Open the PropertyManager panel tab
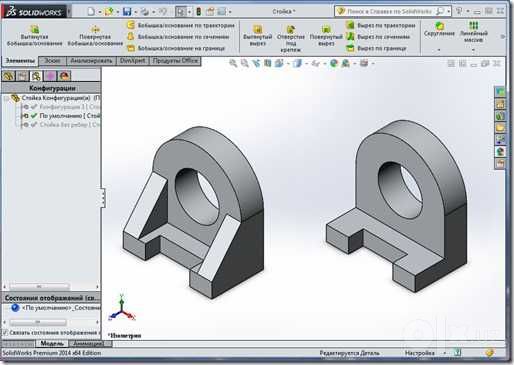The image size is (514, 365). (x=22, y=76)
